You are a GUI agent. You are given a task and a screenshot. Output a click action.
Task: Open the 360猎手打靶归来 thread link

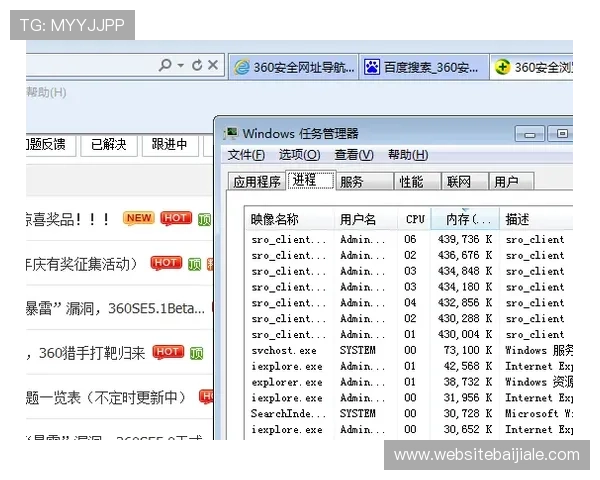click(92, 352)
